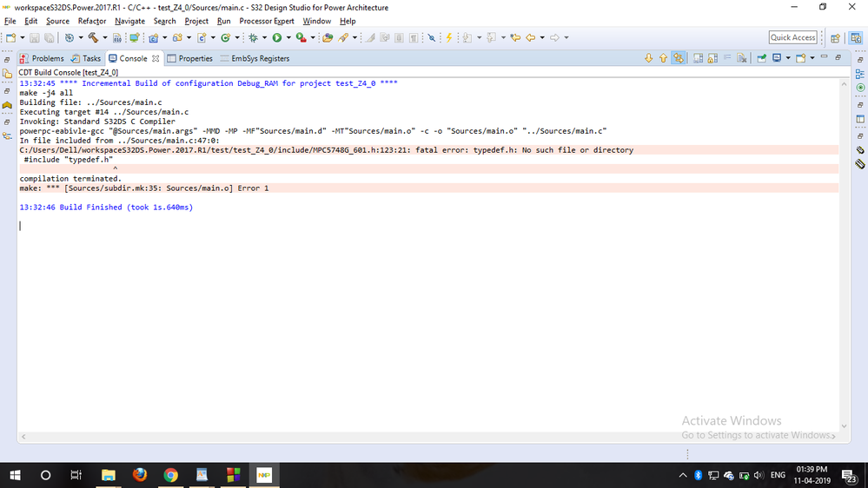868x488 pixels.
Task: Open the Processor Expert menu
Action: click(x=266, y=21)
